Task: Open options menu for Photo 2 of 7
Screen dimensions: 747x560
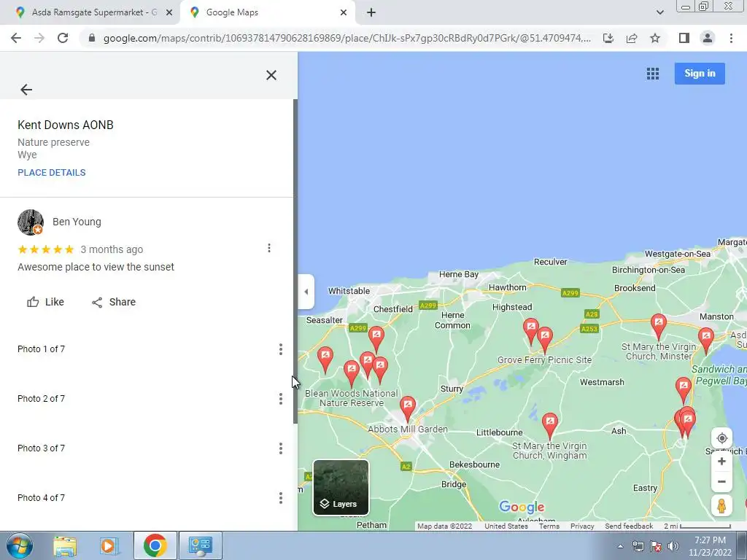Action: pyautogui.click(x=281, y=399)
